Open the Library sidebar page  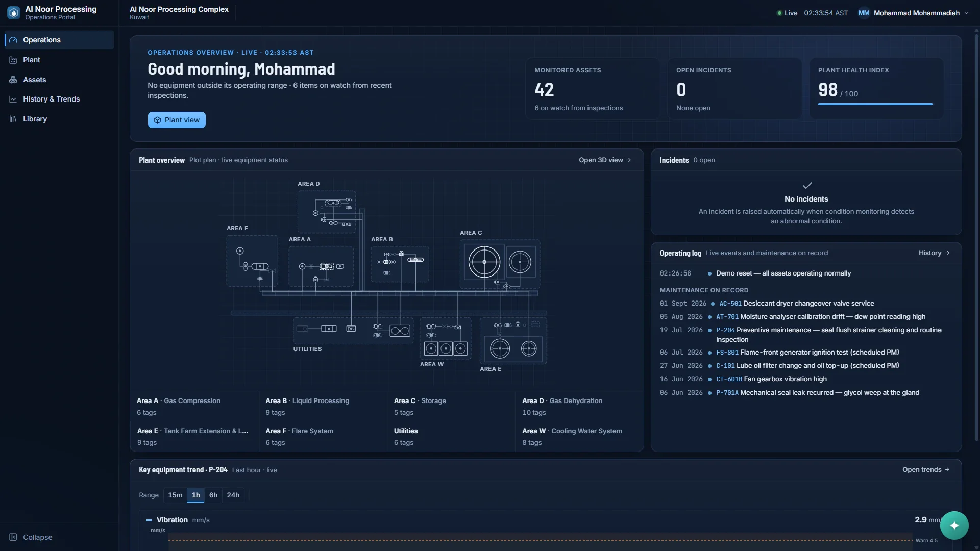(59, 119)
